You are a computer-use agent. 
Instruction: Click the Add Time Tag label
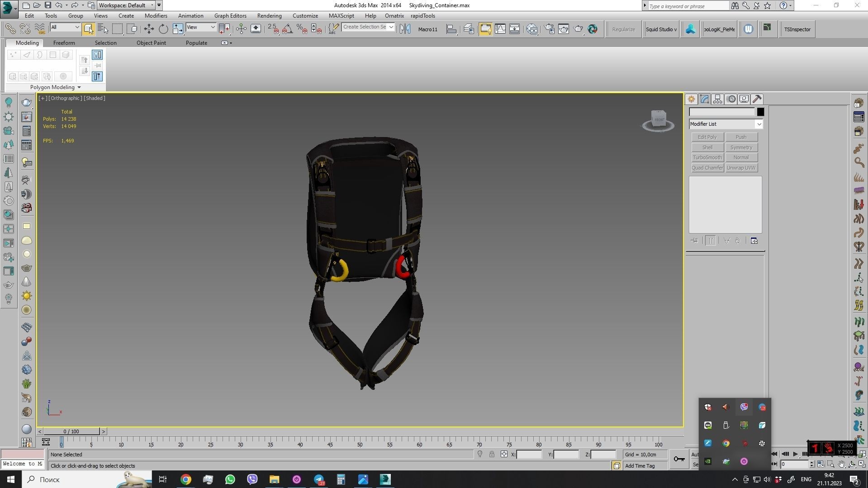click(x=640, y=466)
